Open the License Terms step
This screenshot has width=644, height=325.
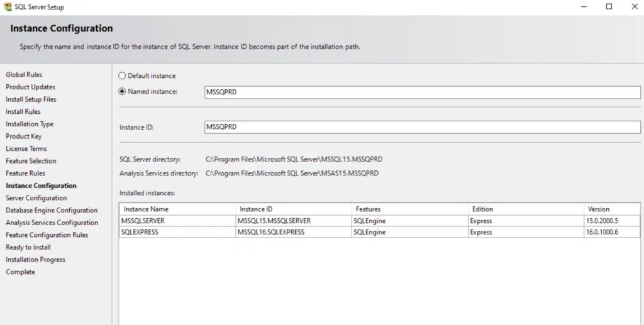click(x=26, y=148)
